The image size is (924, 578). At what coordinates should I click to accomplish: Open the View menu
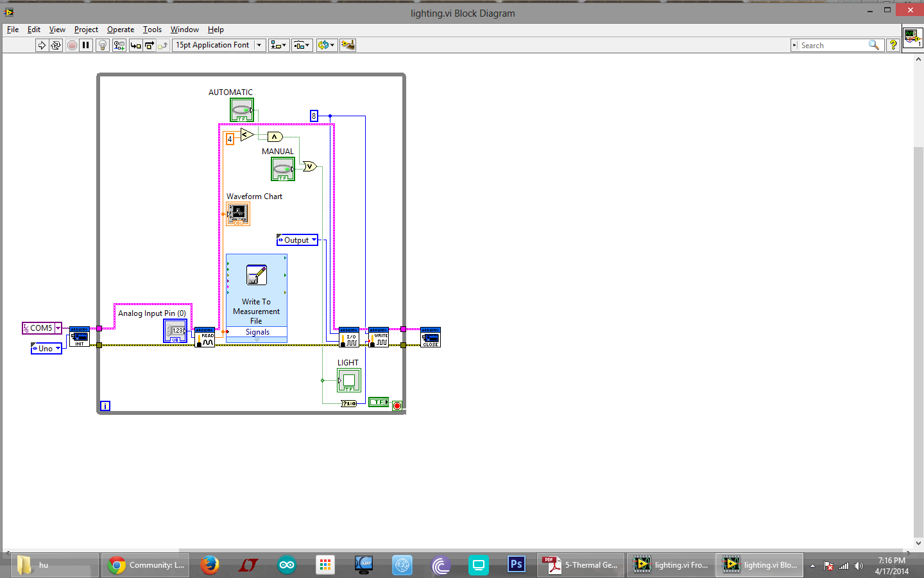point(57,30)
